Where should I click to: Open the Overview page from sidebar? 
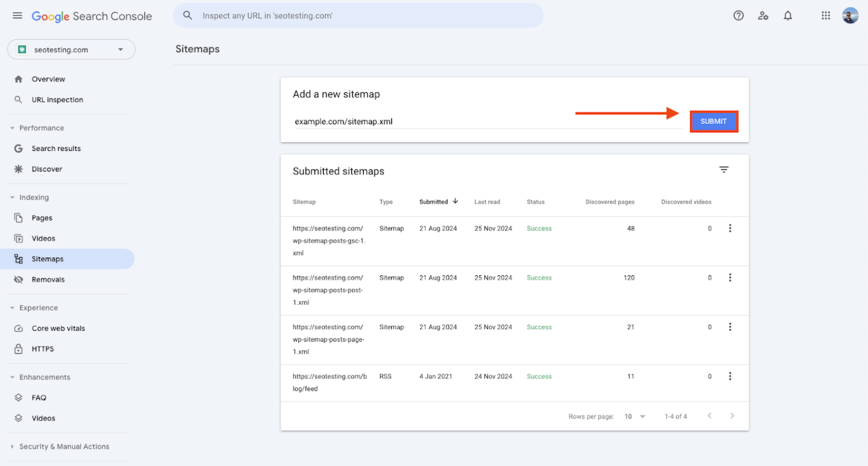pyautogui.click(x=48, y=79)
